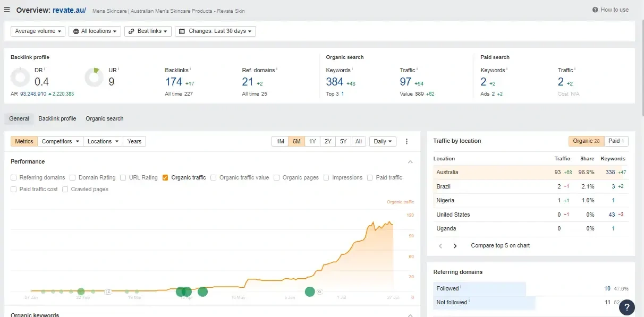The width and height of the screenshot is (644, 317).
Task: Set chart range to 6M
Action: tap(296, 141)
